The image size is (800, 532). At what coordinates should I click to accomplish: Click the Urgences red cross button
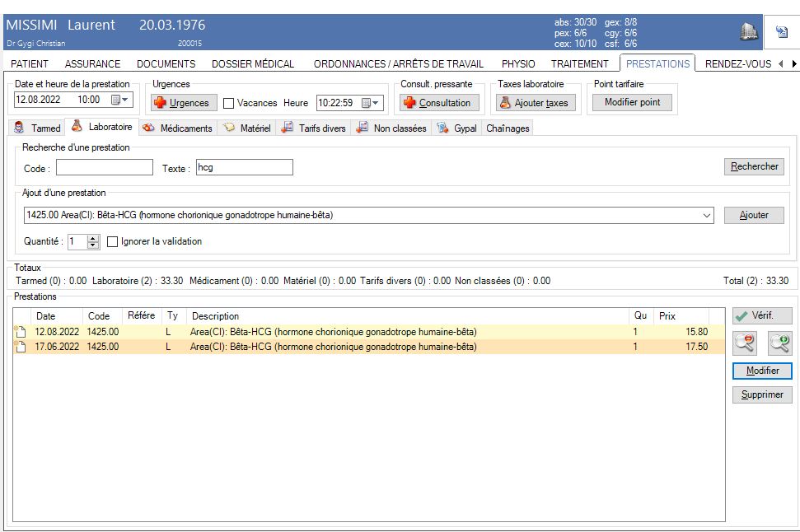184,103
